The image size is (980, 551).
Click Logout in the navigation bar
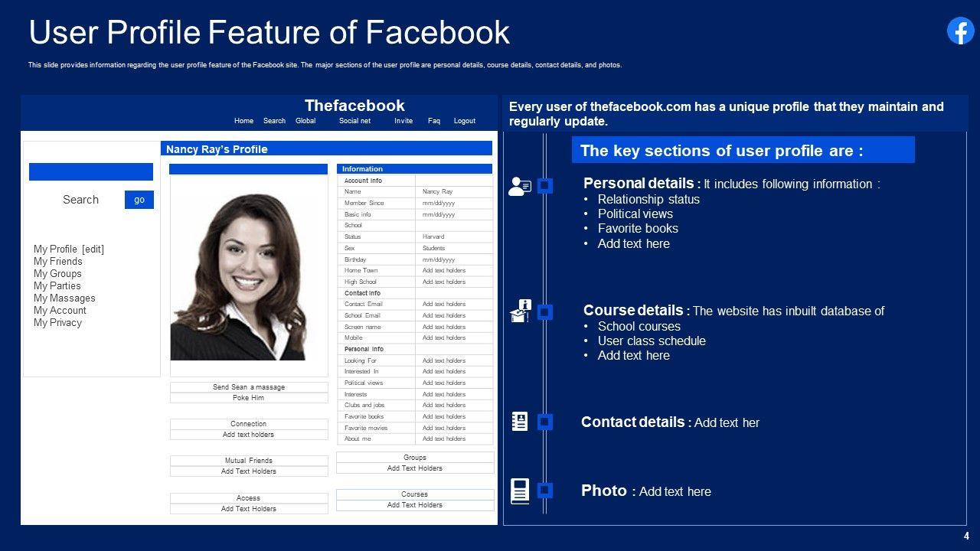[x=465, y=121]
